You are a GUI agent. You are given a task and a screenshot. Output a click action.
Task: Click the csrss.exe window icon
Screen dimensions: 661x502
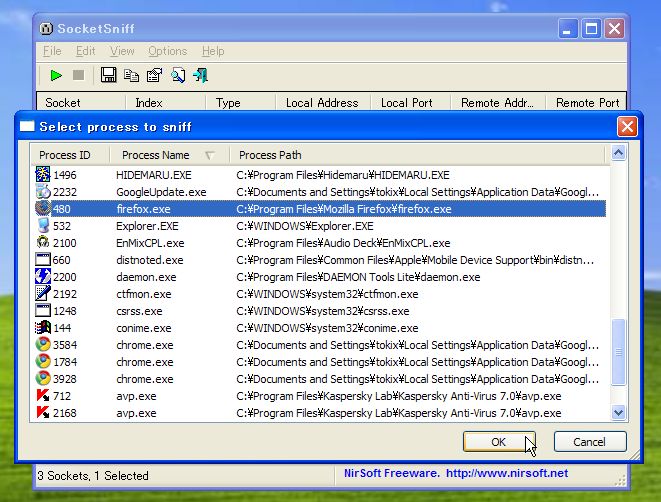43,311
